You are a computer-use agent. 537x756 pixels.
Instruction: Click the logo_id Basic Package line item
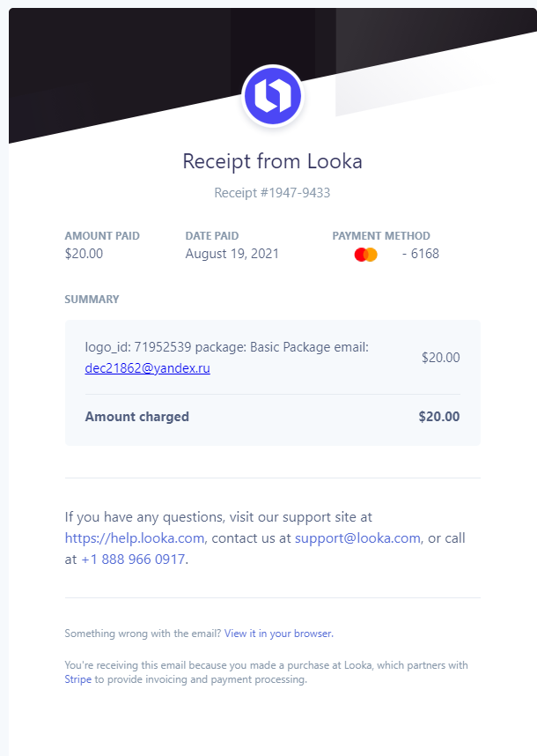click(x=226, y=347)
